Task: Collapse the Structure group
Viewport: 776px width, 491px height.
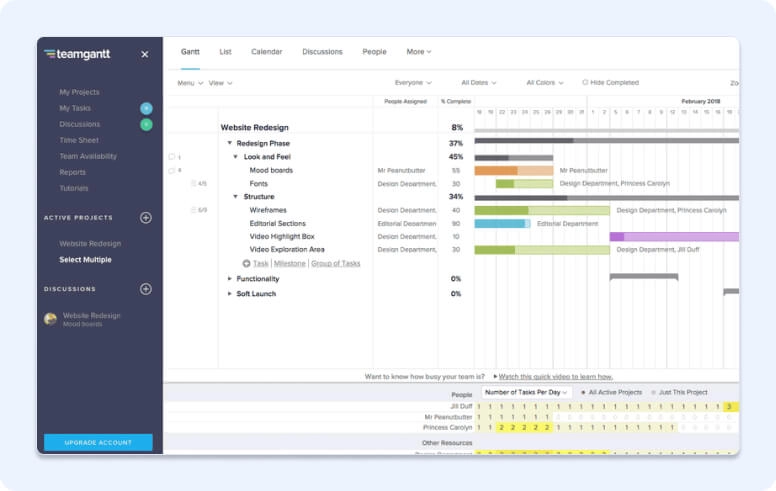Action: (x=236, y=197)
